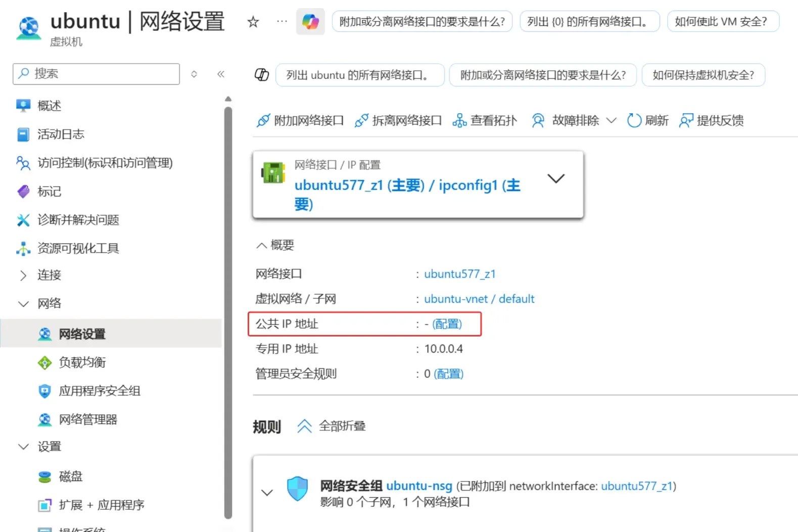This screenshot has width=798, height=532.
Task: Open the ubuntu577_z1 network interface link
Action: pos(460,274)
